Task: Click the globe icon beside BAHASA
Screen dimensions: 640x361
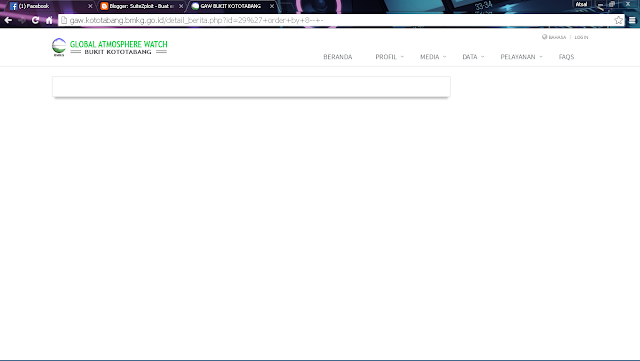Action: 544,37
